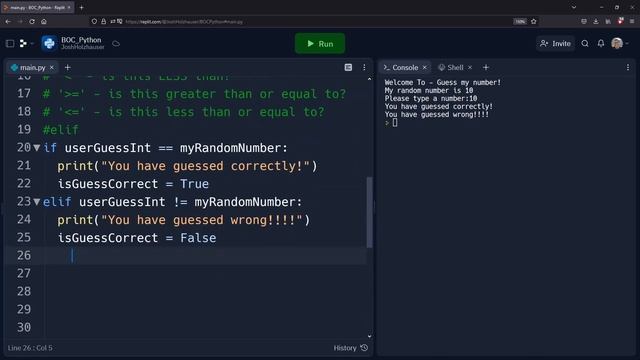Image resolution: width=640 pixels, height=360 pixels.
Task: Open the notifications bell
Action: 601,43
